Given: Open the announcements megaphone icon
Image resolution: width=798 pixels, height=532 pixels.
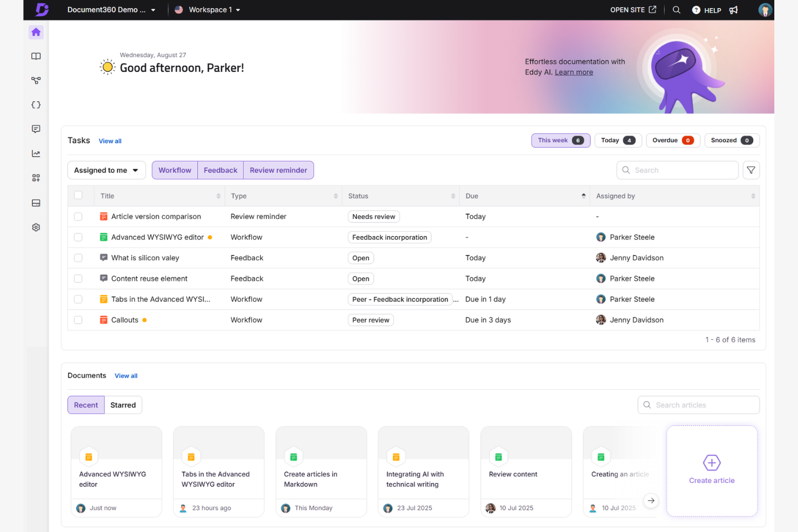Looking at the screenshot, I should (733, 10).
